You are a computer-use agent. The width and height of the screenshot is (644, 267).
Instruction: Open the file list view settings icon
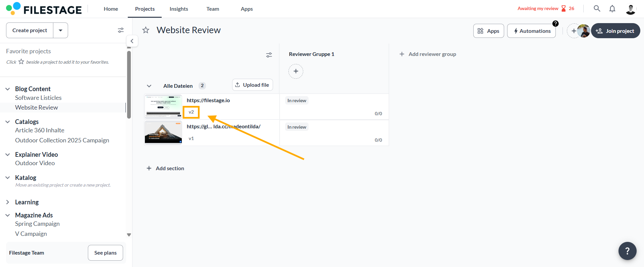269,55
